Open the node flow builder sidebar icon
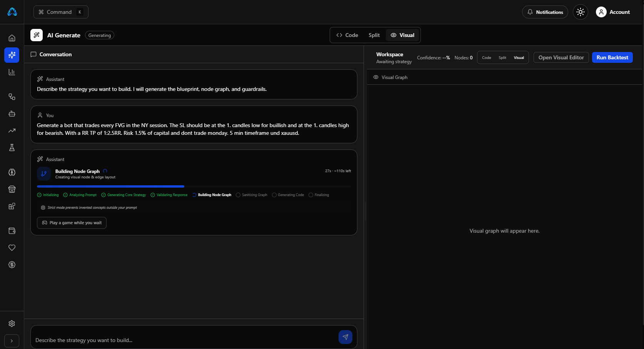 [x=12, y=97]
